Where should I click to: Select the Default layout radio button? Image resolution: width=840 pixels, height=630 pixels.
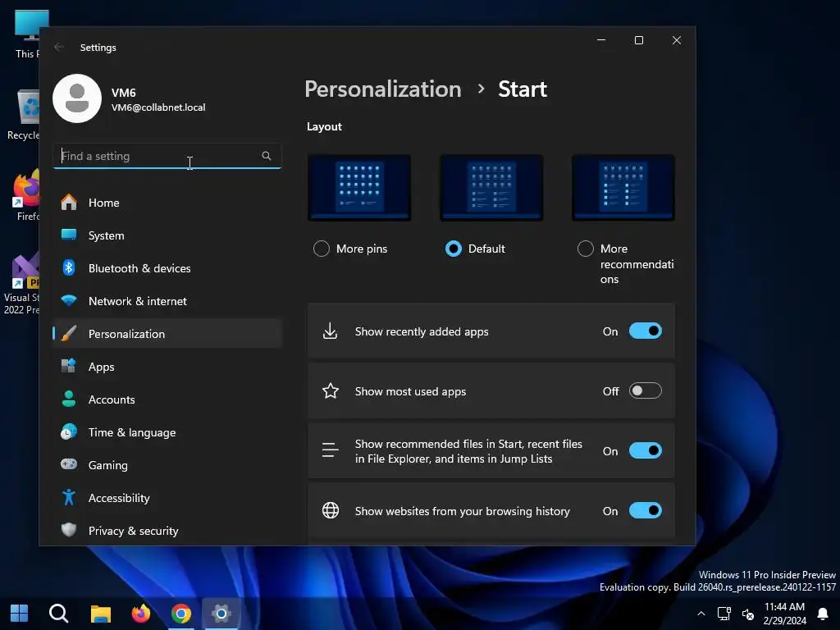453,249
